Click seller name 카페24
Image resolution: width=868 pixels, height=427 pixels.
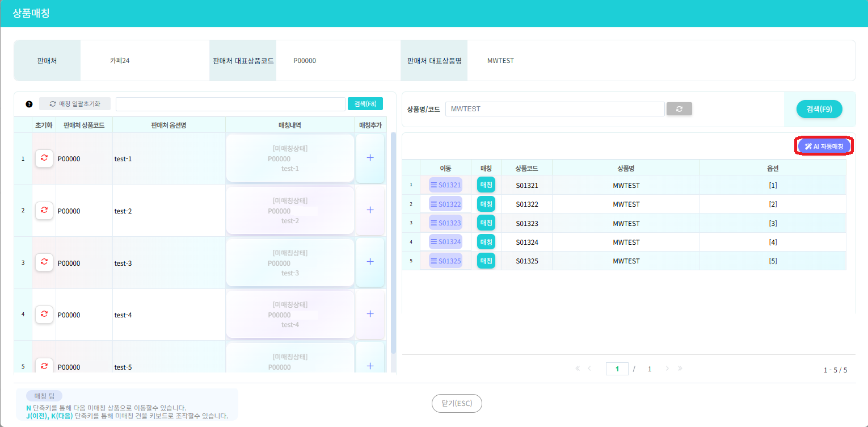[120, 60]
